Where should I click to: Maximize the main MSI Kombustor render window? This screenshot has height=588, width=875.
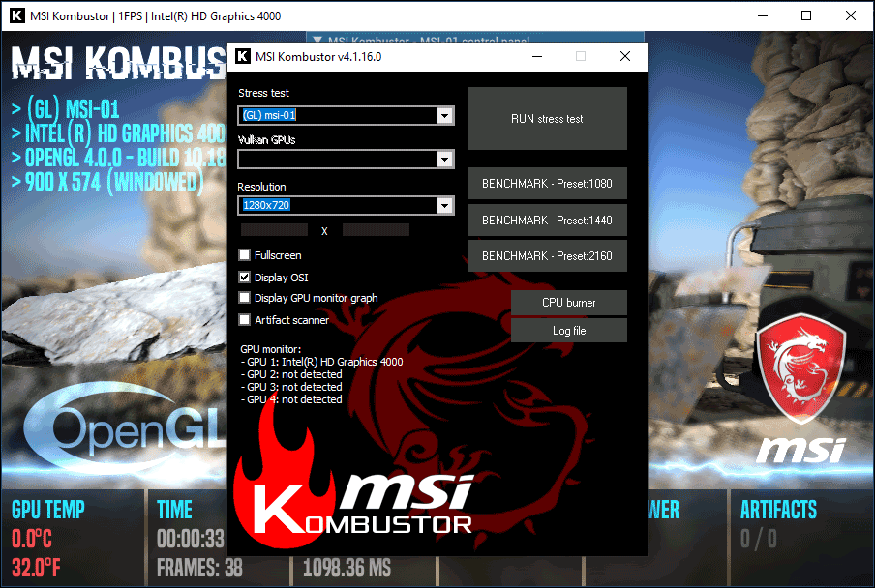806,15
